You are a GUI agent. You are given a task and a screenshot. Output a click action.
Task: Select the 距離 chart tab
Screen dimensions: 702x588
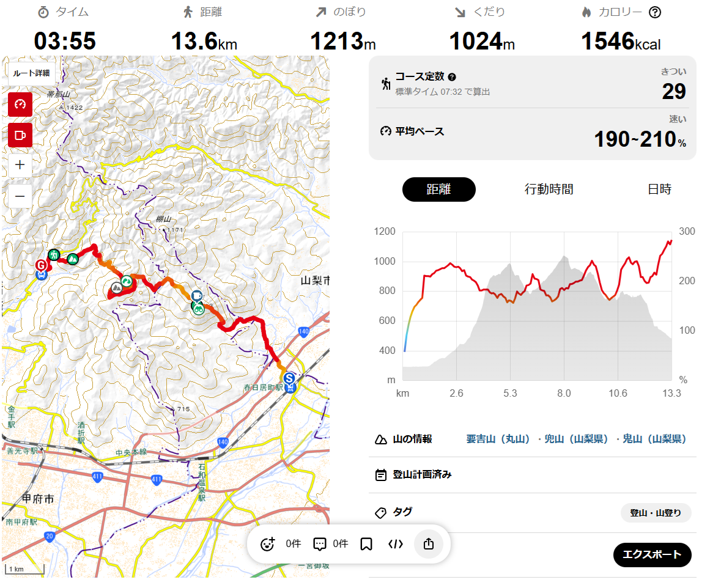tap(438, 189)
